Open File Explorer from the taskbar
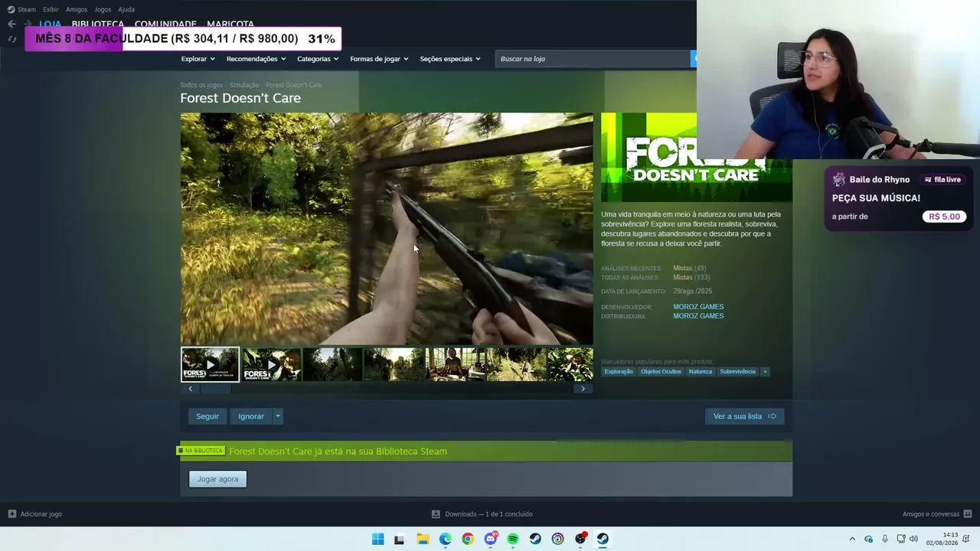 point(423,539)
